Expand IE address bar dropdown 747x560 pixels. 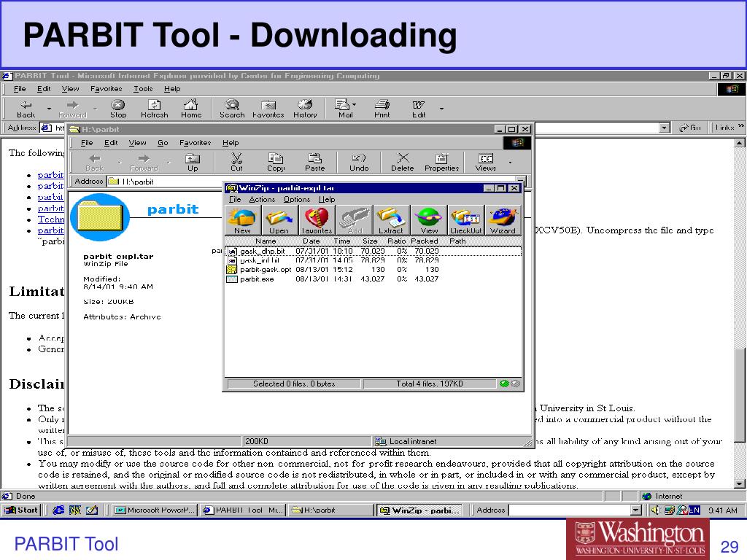pos(665,128)
